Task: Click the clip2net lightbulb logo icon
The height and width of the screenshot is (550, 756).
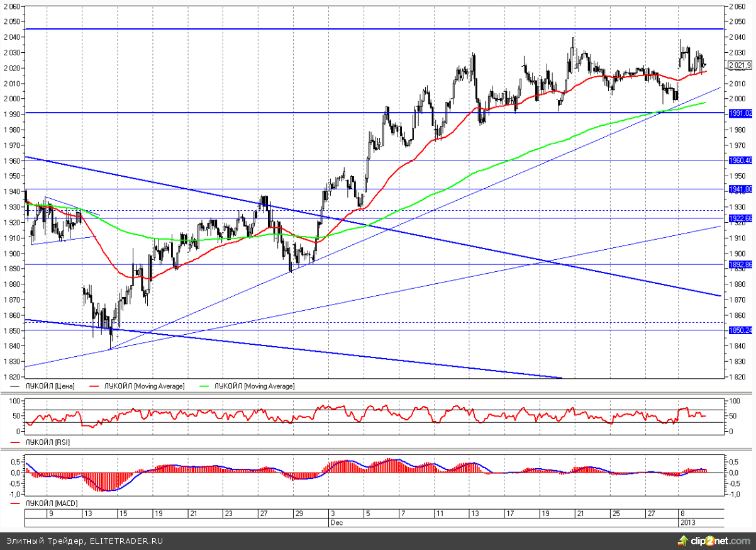Action: coord(682,541)
